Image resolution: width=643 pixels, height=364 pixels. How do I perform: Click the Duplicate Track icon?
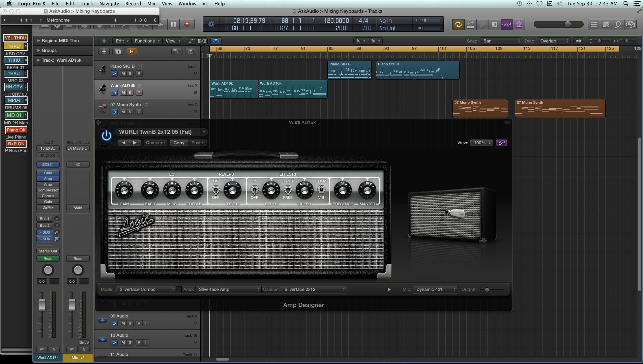pos(118,51)
